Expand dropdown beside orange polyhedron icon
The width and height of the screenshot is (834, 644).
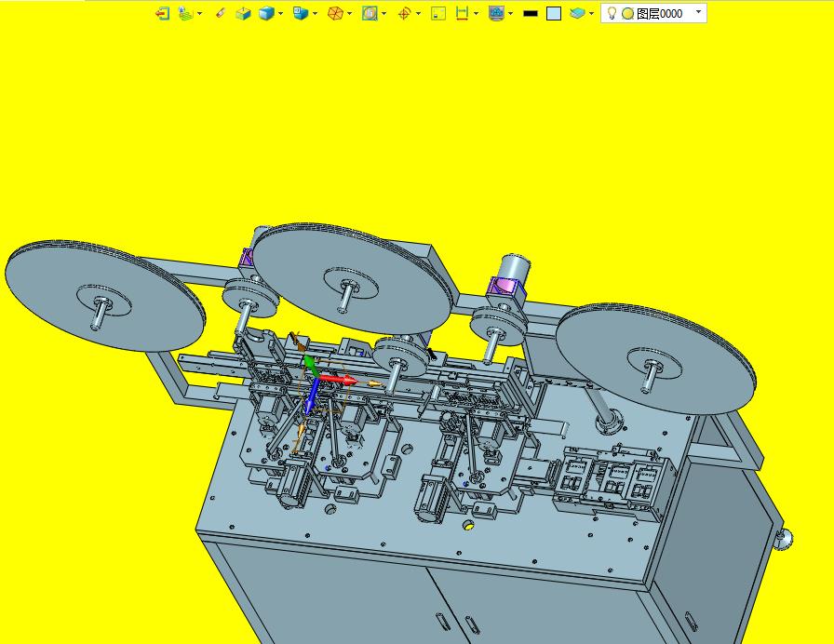[x=349, y=13]
